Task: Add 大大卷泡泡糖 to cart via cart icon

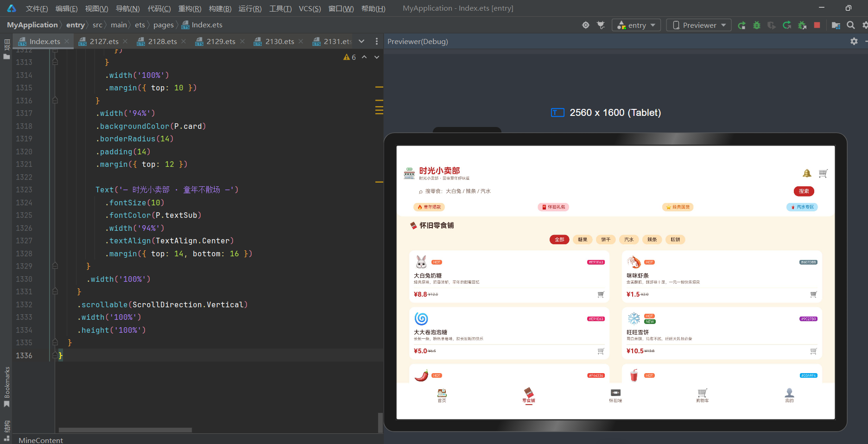Action: point(601,351)
